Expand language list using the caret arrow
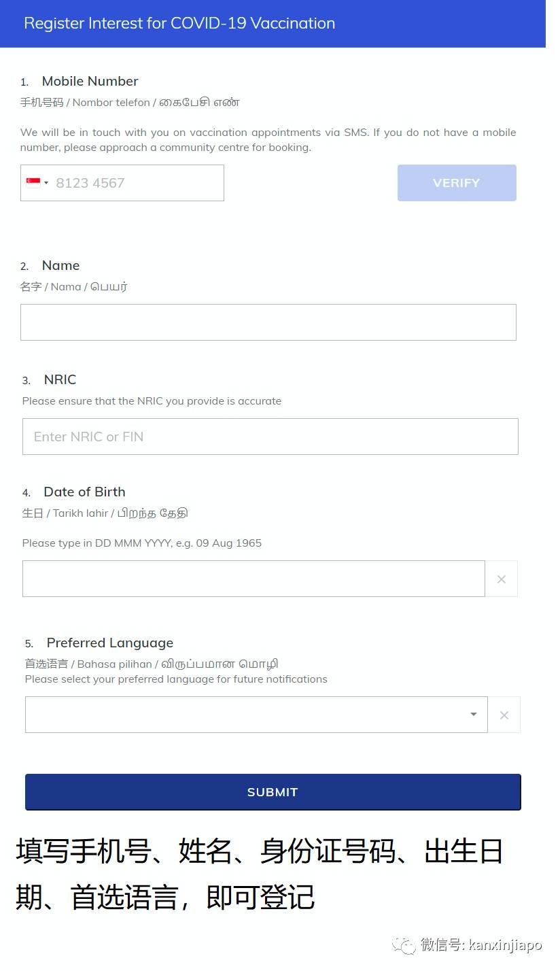Screen dimensions: 560x971 pyautogui.click(x=474, y=715)
